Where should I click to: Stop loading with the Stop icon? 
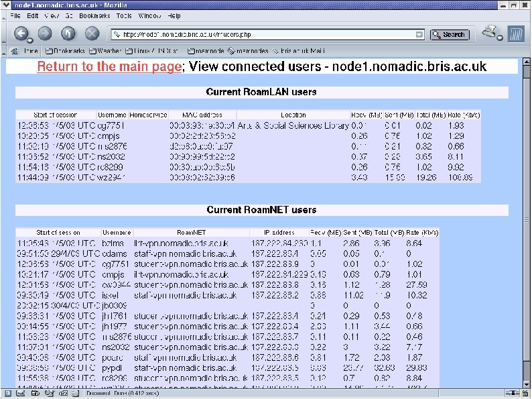click(x=92, y=34)
